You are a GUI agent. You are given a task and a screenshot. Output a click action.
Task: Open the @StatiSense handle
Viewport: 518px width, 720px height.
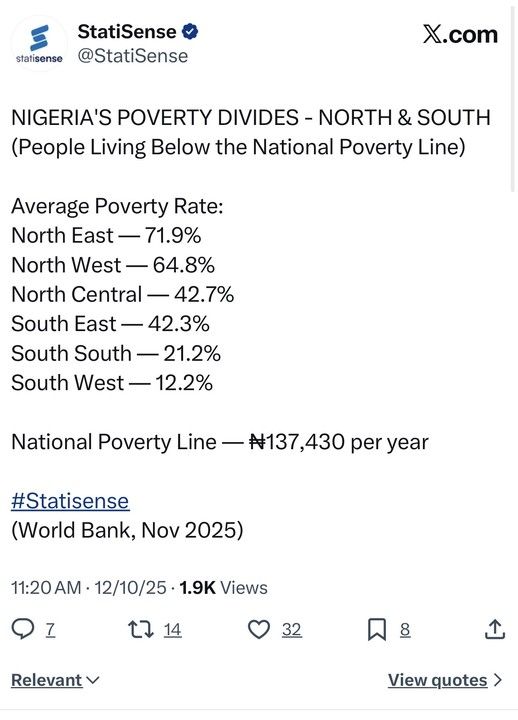(133, 56)
